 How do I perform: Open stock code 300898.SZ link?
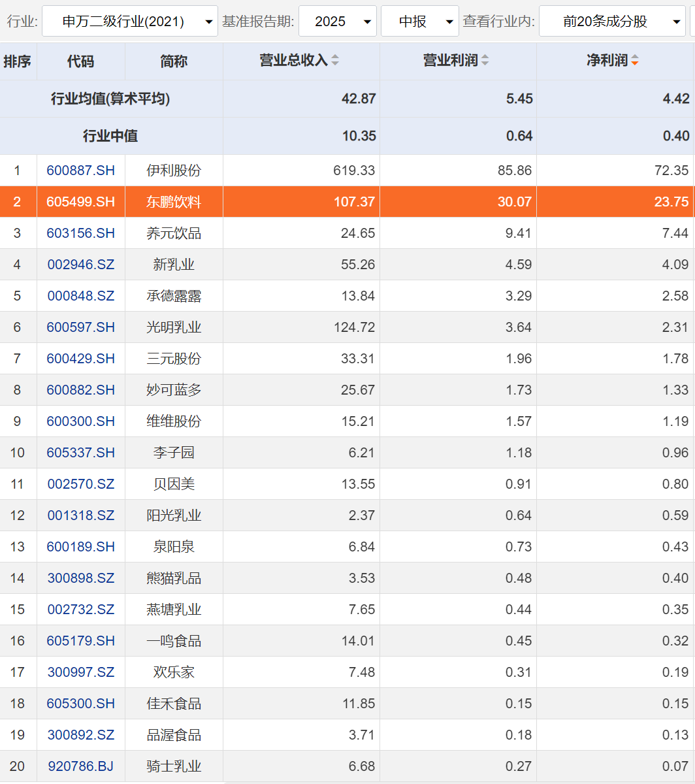81,578
